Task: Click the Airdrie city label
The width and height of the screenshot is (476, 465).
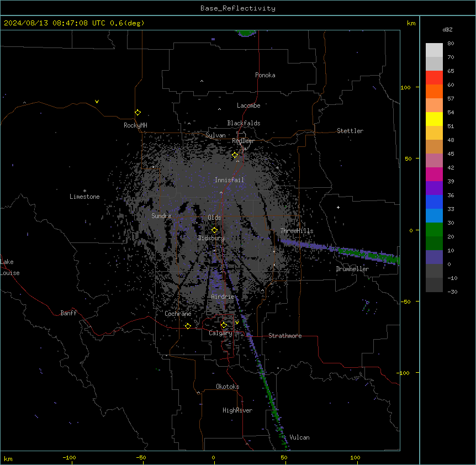Action: [x=223, y=297]
